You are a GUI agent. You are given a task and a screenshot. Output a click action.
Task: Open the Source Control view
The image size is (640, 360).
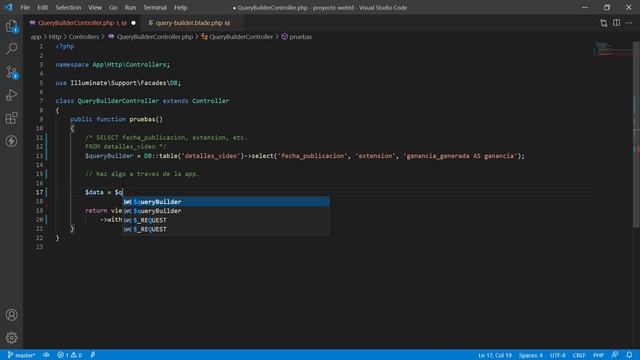(x=11, y=72)
